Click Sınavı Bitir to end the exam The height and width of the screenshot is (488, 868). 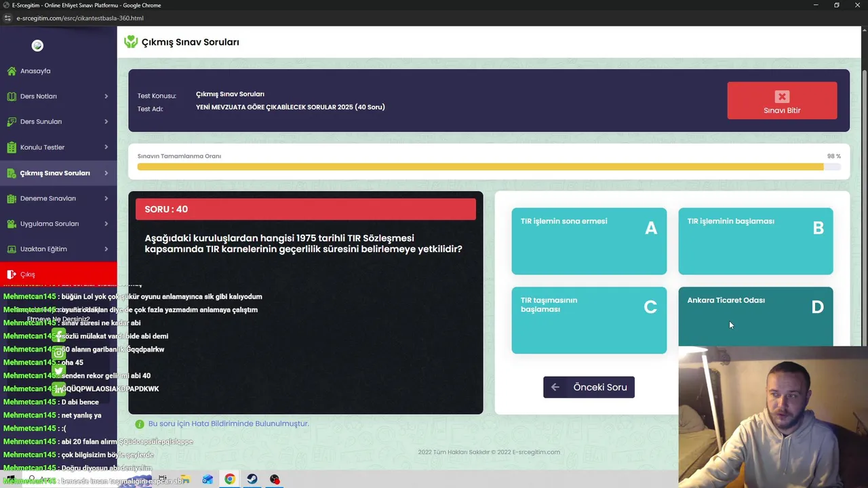(x=782, y=100)
